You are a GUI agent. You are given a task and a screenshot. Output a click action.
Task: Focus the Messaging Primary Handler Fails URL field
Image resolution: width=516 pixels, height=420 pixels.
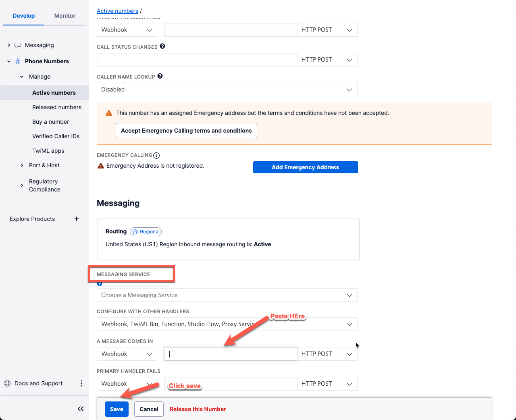[x=231, y=384]
